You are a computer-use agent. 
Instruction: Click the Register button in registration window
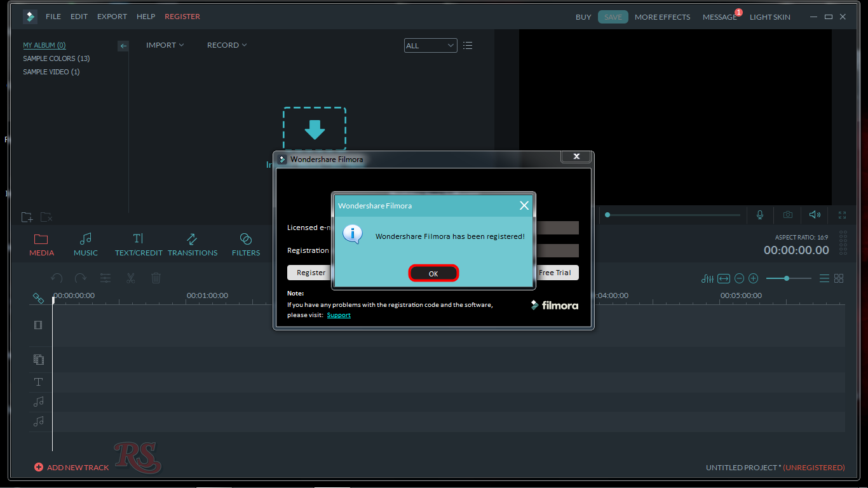(x=311, y=273)
